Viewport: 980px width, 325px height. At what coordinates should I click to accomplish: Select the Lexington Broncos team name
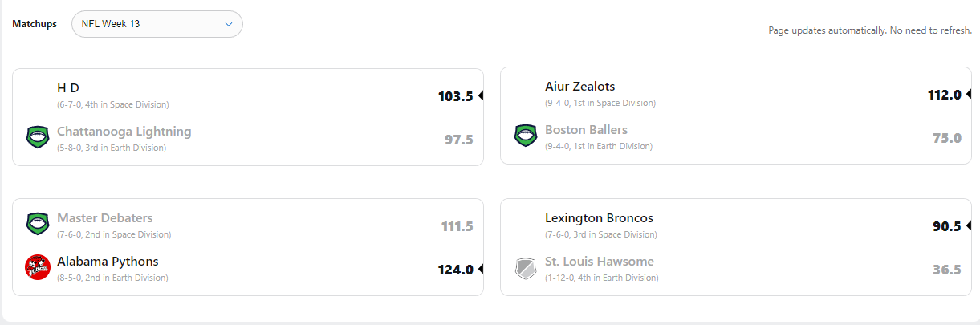[x=599, y=218]
